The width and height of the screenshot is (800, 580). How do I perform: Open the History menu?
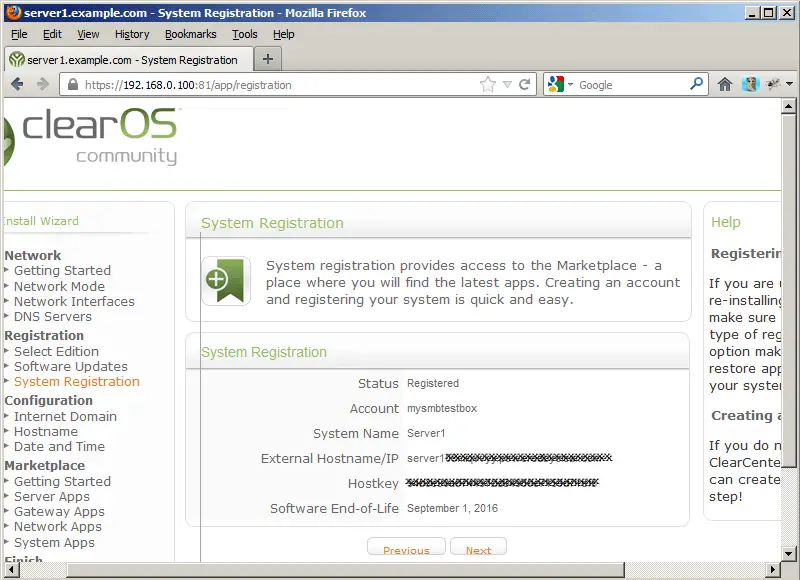pyautogui.click(x=132, y=34)
